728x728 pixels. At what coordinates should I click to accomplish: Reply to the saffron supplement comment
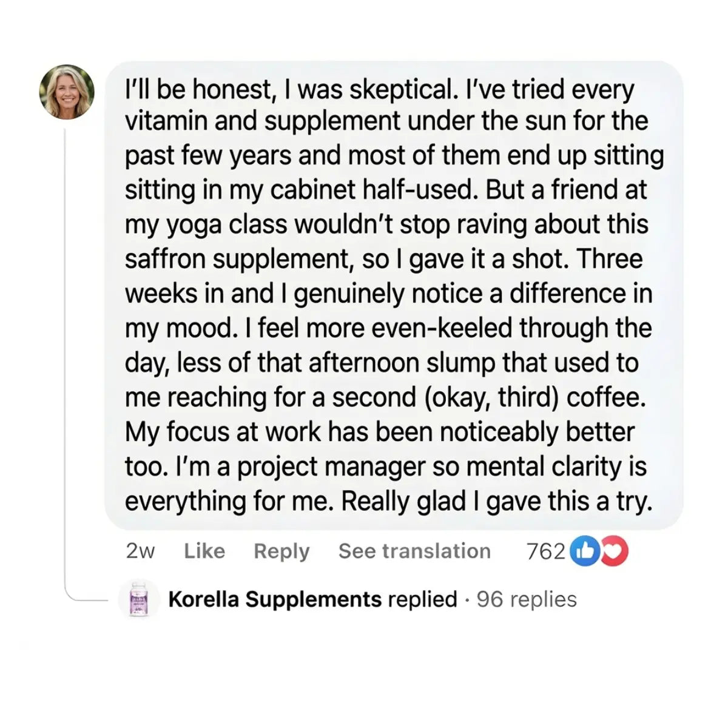[x=281, y=551]
